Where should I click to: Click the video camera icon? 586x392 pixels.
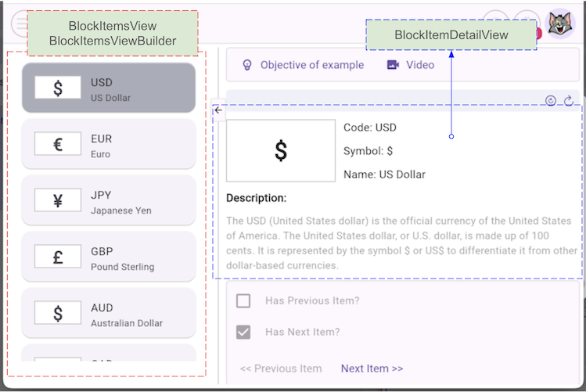coord(393,65)
